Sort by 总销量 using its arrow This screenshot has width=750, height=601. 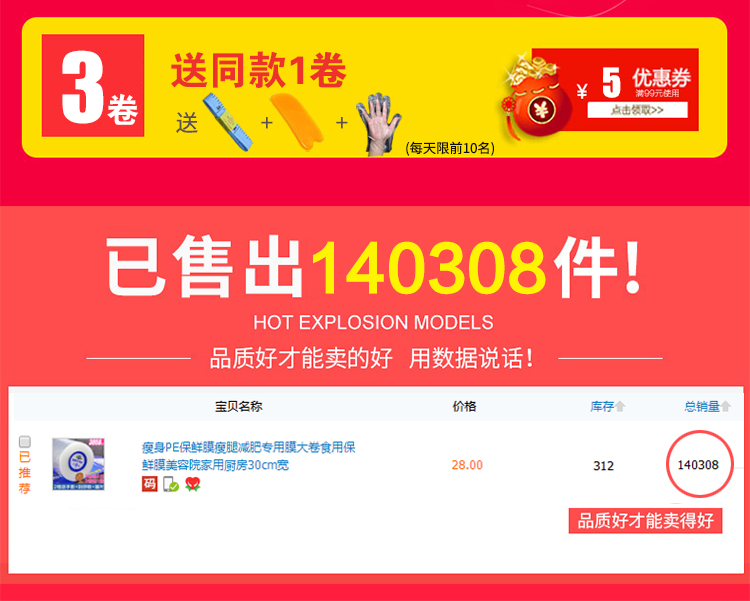726,407
